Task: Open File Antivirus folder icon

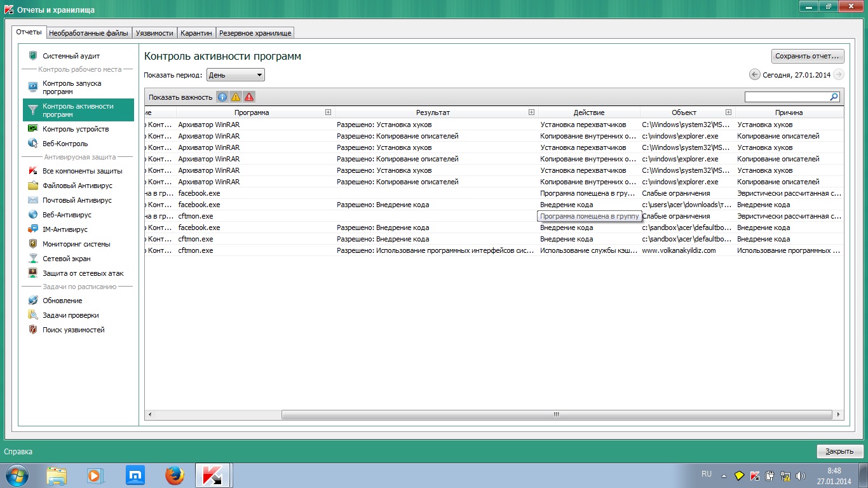Action: (x=33, y=186)
